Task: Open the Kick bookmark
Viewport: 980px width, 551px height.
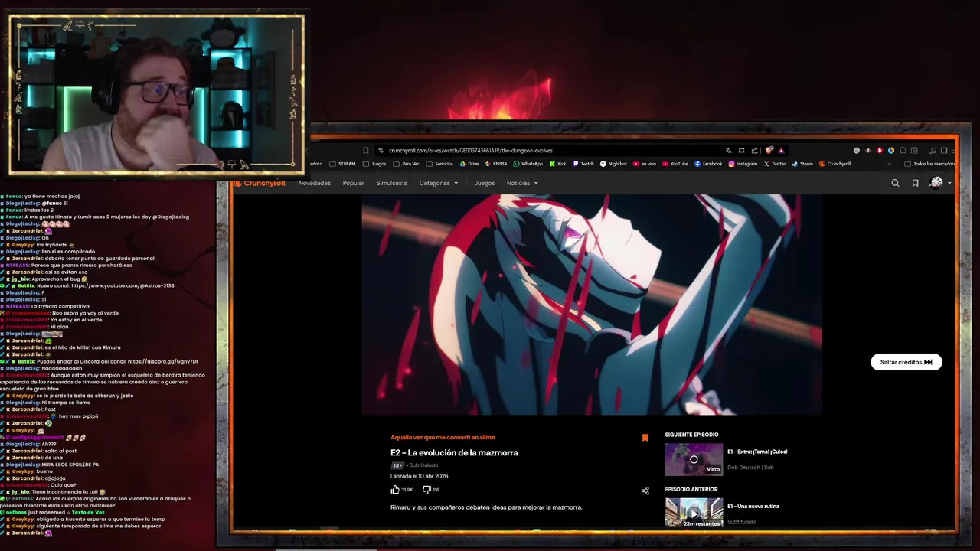Action: 558,164
